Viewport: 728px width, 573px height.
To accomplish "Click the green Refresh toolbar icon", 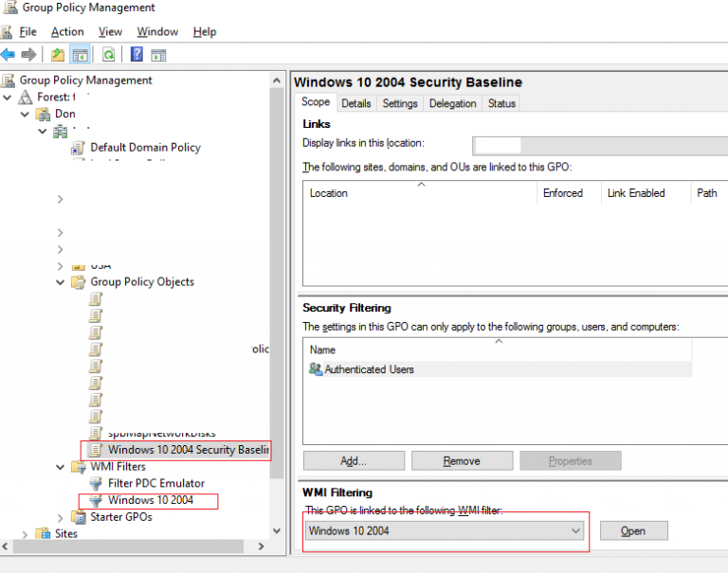I will pyautogui.click(x=109, y=55).
